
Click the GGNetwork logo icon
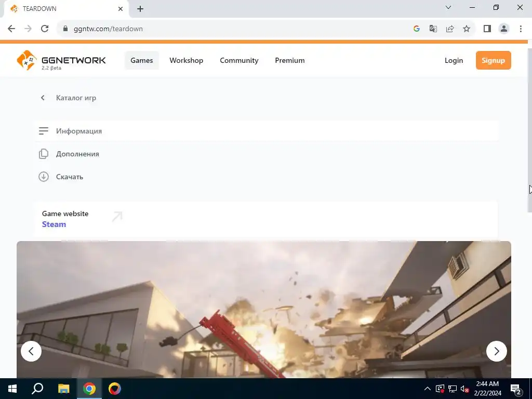pos(26,60)
